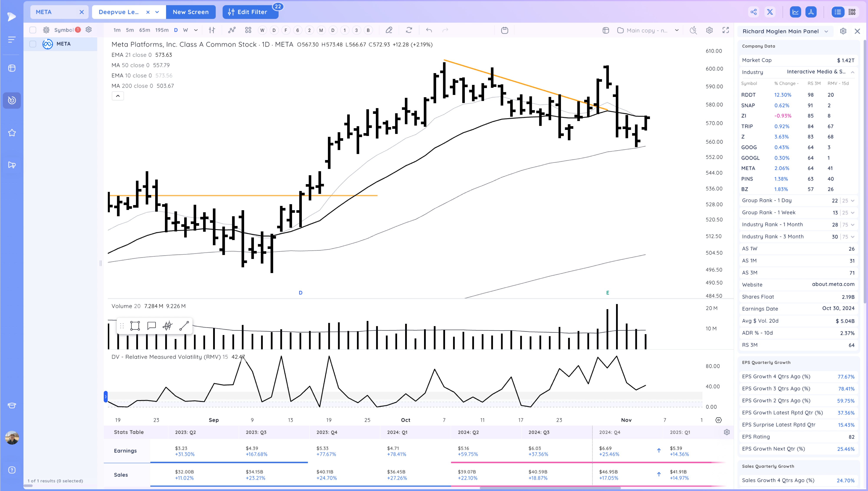Select the chart bar style icon
This screenshot has width=868, height=491.
click(212, 30)
